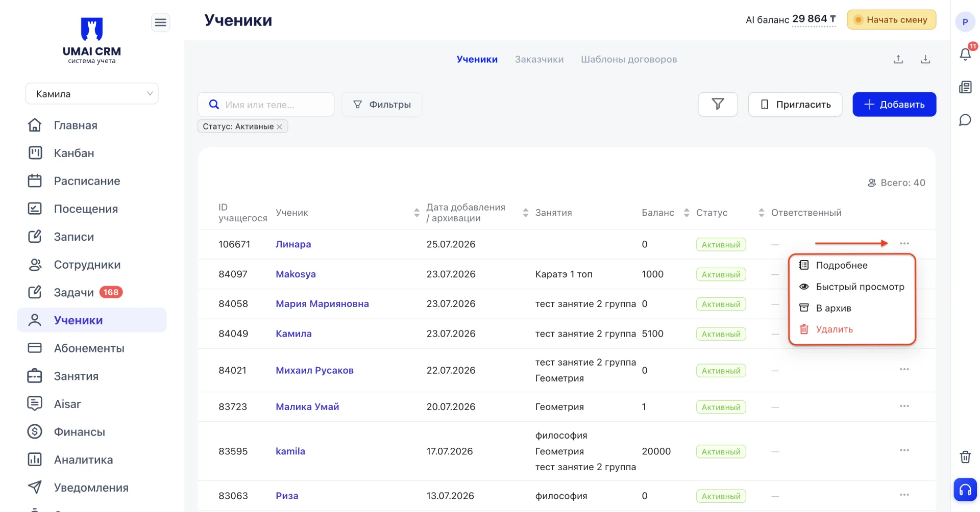Open Финансы section

coord(80,432)
